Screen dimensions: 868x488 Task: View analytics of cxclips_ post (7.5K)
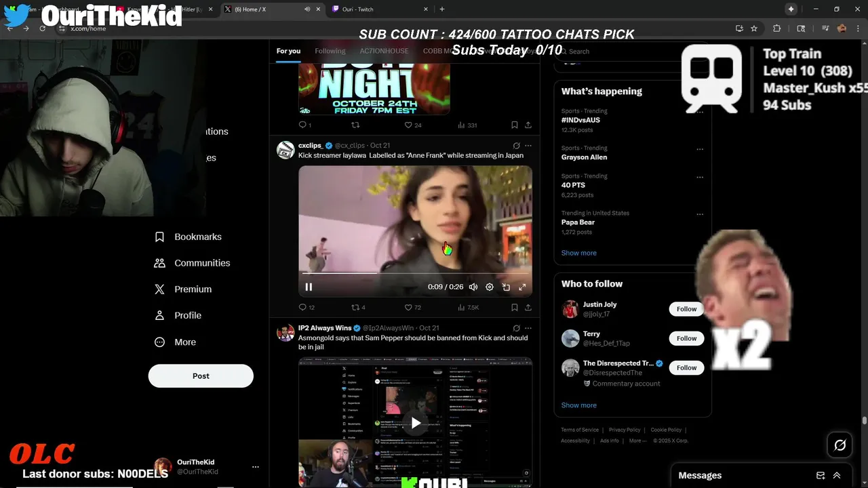coord(469,307)
